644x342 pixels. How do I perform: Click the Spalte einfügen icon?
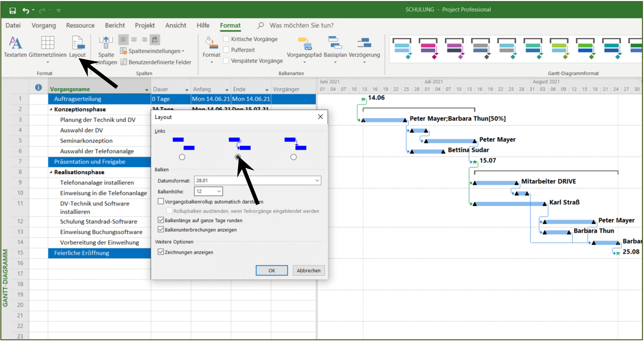(106, 43)
